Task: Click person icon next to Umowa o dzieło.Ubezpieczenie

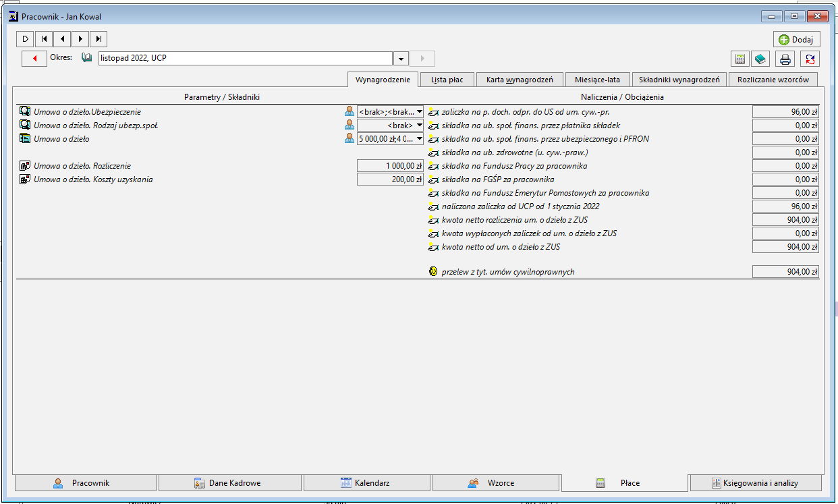Action: [x=350, y=111]
